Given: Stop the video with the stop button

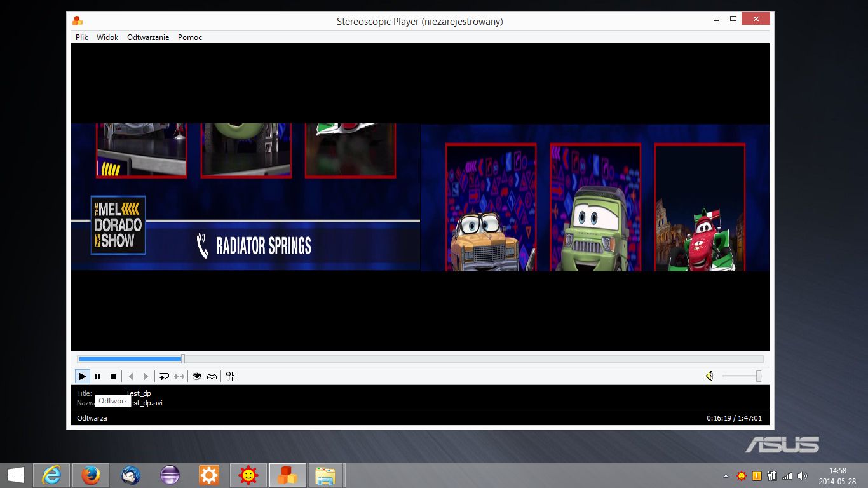Looking at the screenshot, I should click(x=113, y=376).
